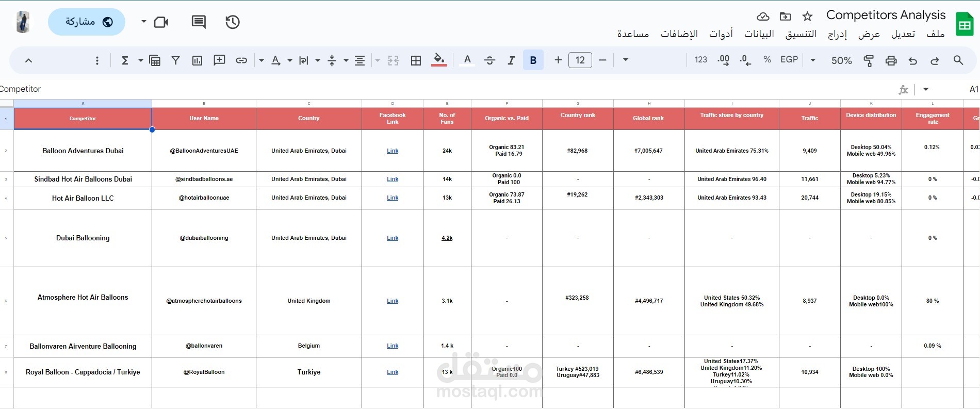980x409 pixels.
Task: Star the Competitors Analysis document
Action: 808,17
